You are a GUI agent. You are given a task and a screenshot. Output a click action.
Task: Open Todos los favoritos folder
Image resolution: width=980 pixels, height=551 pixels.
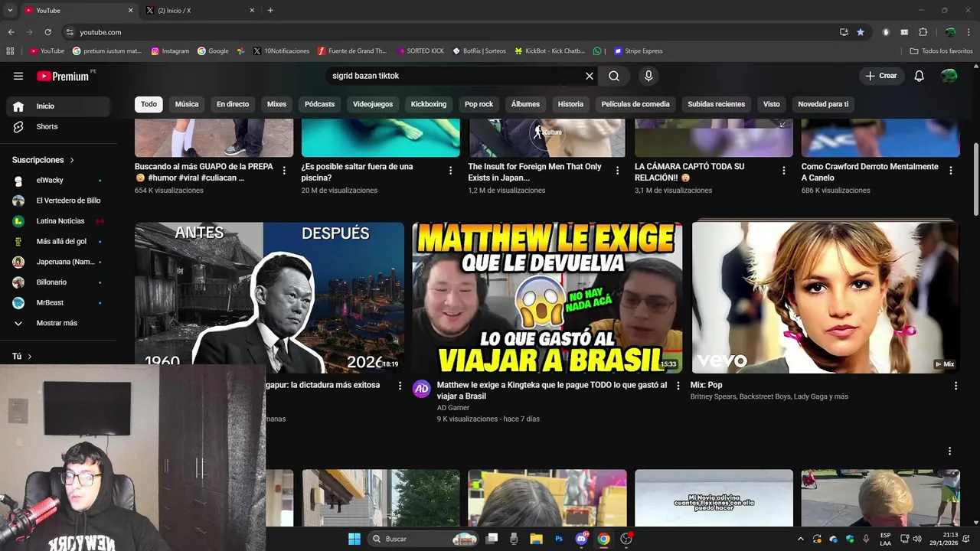point(941,51)
